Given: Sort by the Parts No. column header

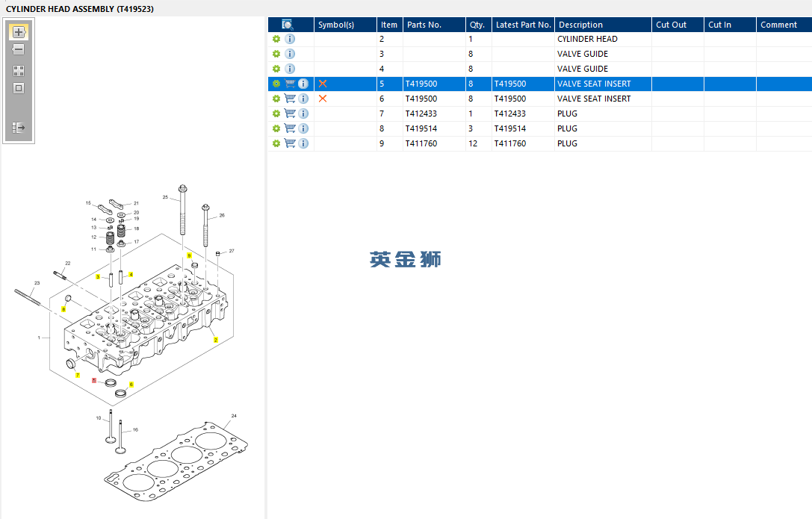Looking at the screenshot, I should (x=435, y=25).
